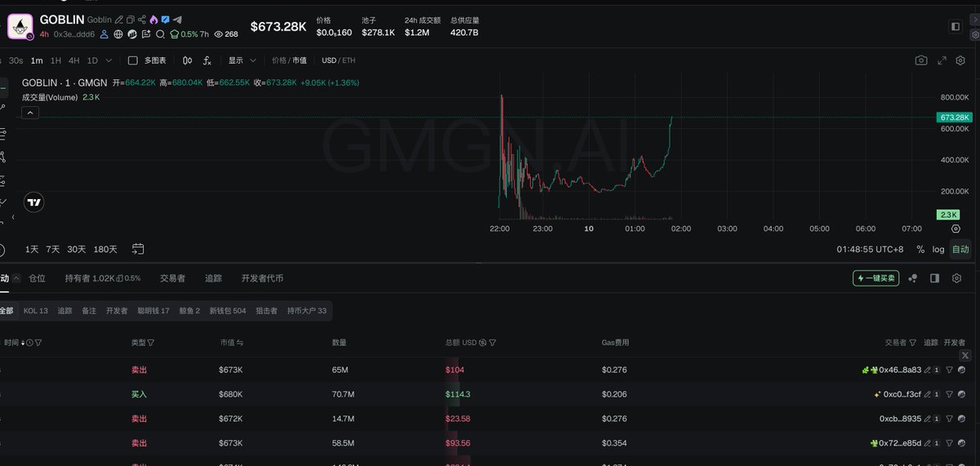Set chart range to 7天
The height and width of the screenshot is (466, 980).
coord(53,249)
